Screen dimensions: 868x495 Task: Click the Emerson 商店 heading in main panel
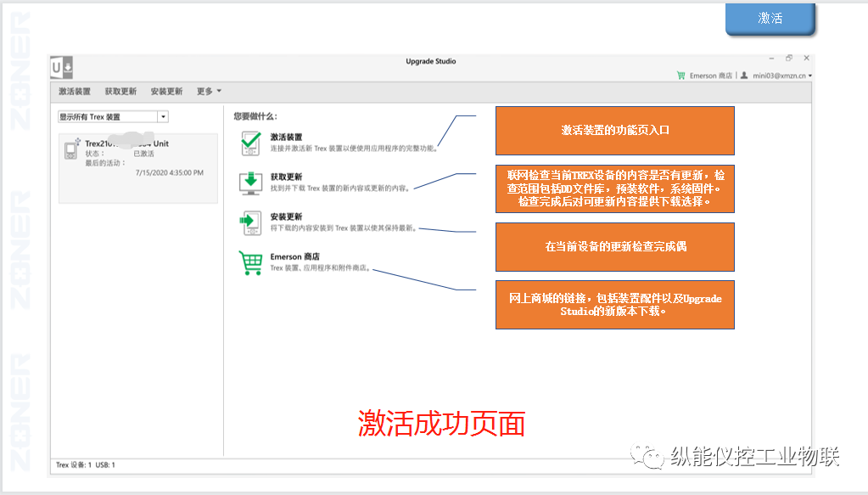coord(294,256)
